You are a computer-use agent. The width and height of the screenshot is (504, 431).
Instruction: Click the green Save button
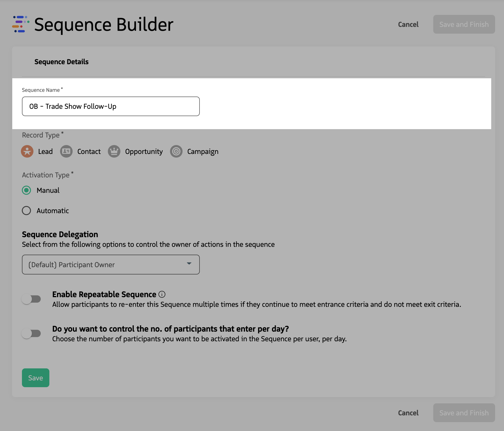(x=36, y=378)
